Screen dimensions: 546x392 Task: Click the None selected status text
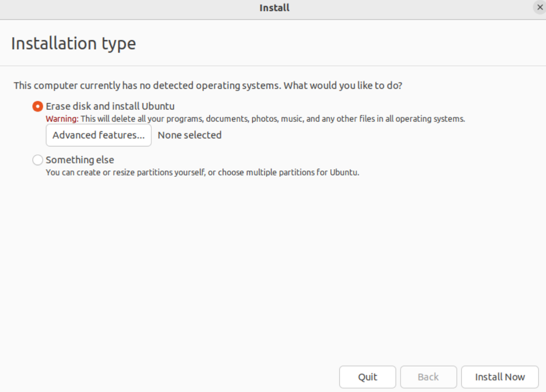190,135
